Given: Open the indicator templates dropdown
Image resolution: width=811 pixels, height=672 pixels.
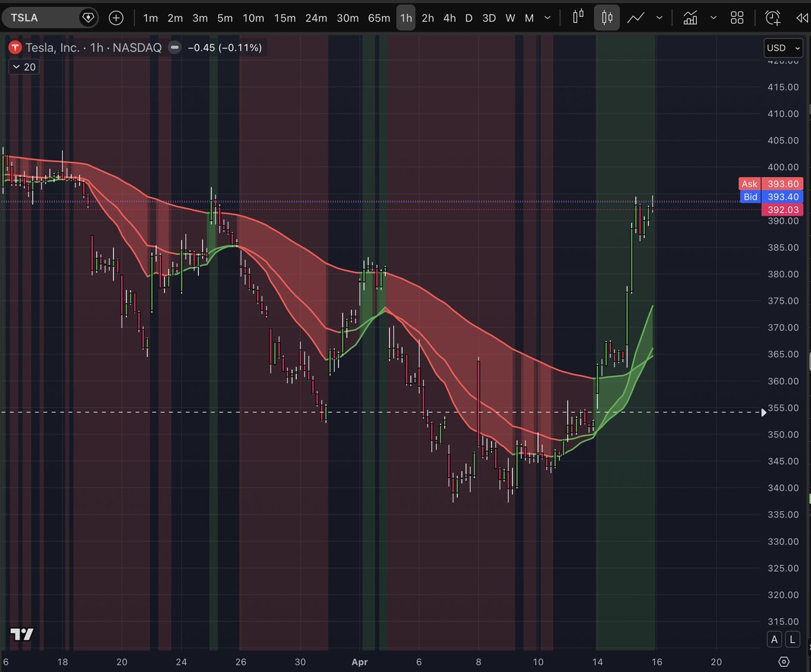Looking at the screenshot, I should pos(713,18).
